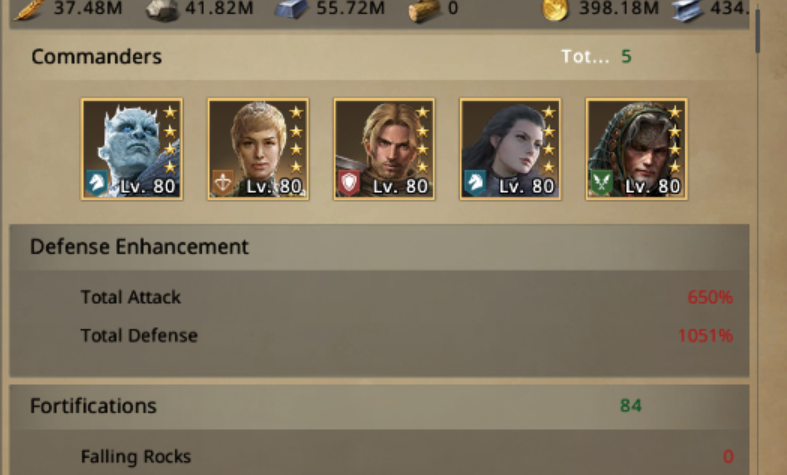Image resolution: width=787 pixels, height=475 pixels.
Task: Select the Night King commander portrait
Action: click(132, 149)
